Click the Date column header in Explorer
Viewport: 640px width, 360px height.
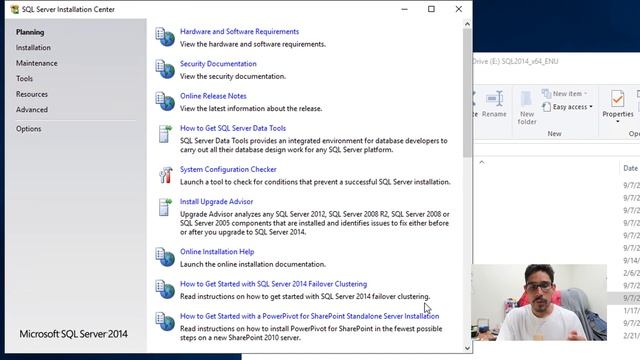click(x=630, y=168)
